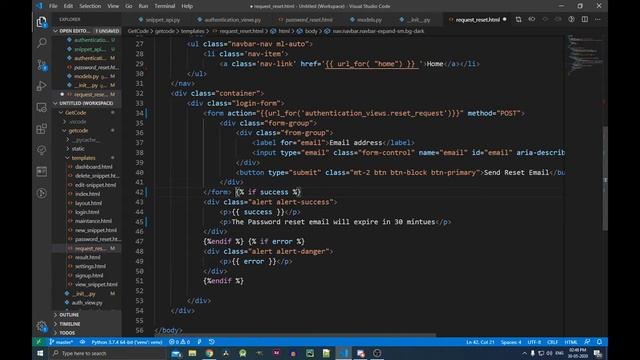Open the taskbar Action Center notification icon
640x360 pixels.
click(x=598, y=353)
